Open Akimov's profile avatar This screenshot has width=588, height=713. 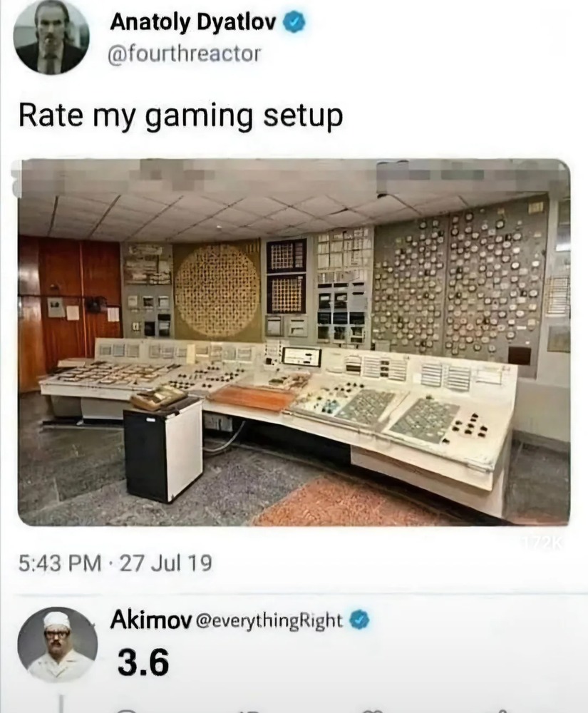(57, 645)
